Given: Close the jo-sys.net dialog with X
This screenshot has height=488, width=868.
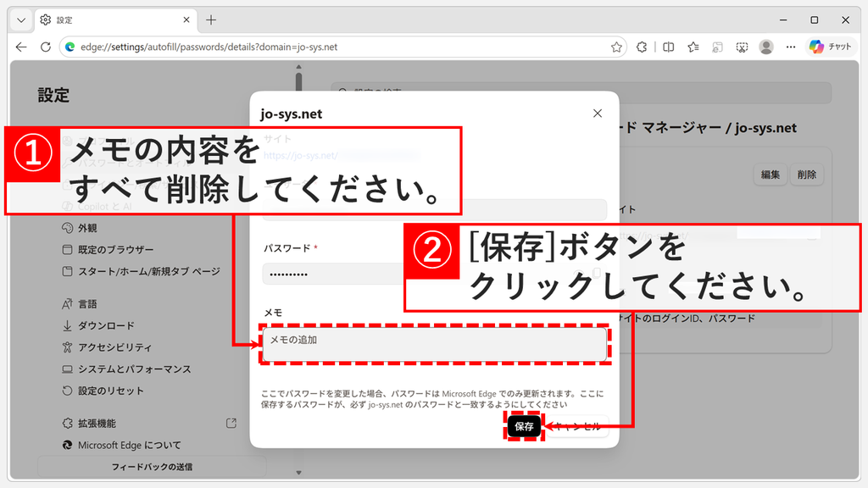Looking at the screenshot, I should click(598, 114).
